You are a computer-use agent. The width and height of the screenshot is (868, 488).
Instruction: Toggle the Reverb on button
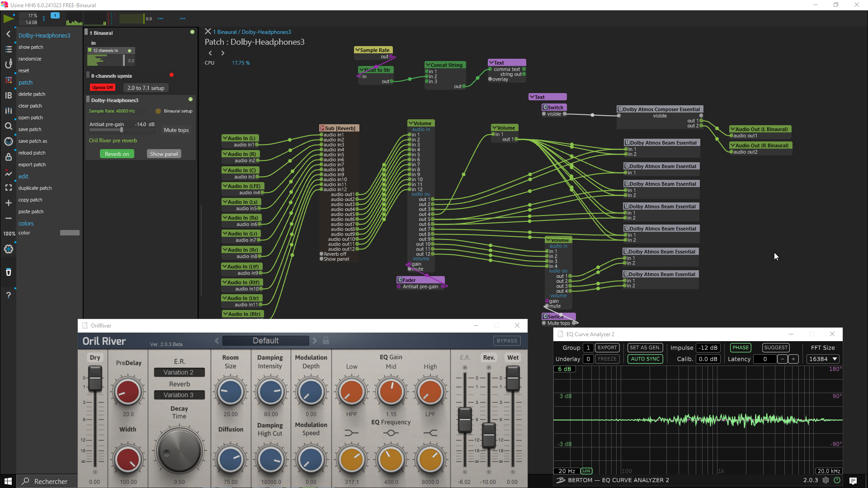tap(117, 154)
